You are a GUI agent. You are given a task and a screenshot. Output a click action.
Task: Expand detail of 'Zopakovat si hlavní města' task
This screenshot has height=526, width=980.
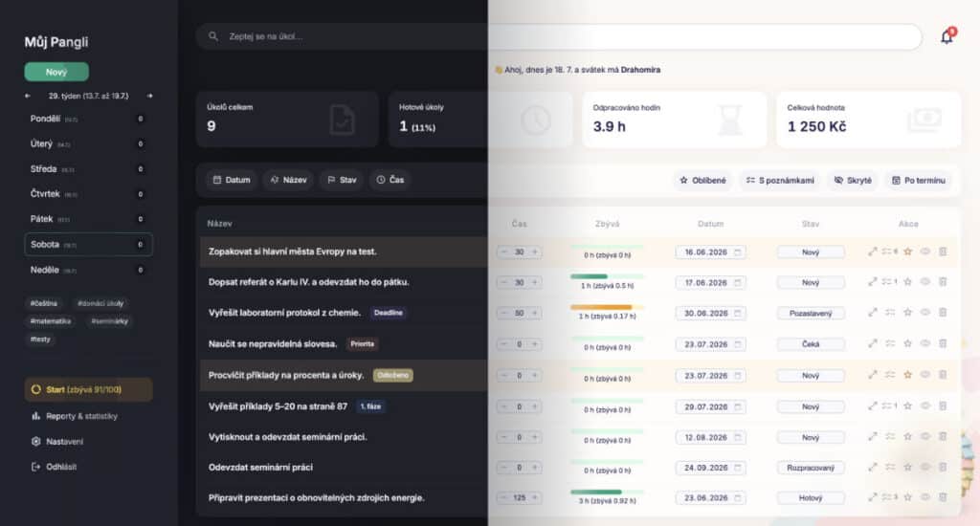[873, 252]
